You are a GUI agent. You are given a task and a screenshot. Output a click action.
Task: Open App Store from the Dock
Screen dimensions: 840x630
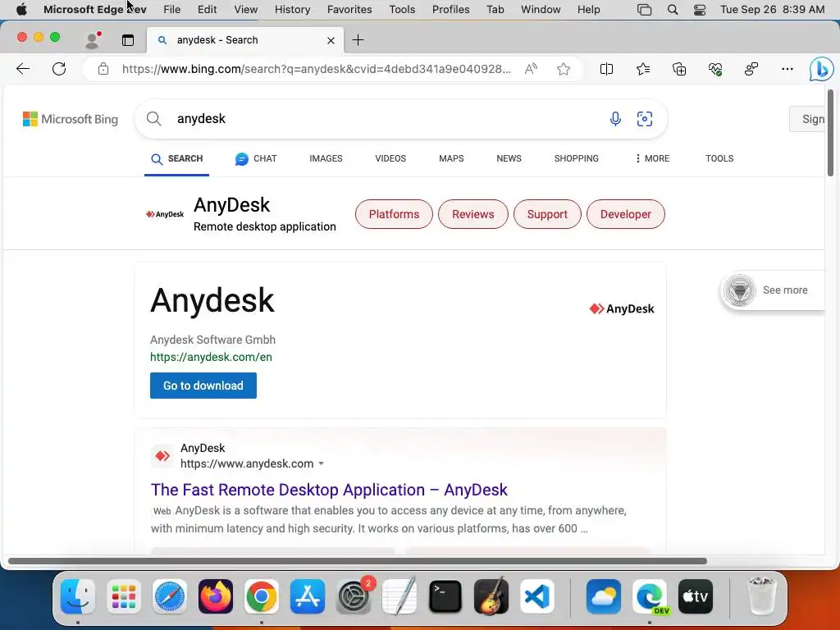[x=308, y=596]
